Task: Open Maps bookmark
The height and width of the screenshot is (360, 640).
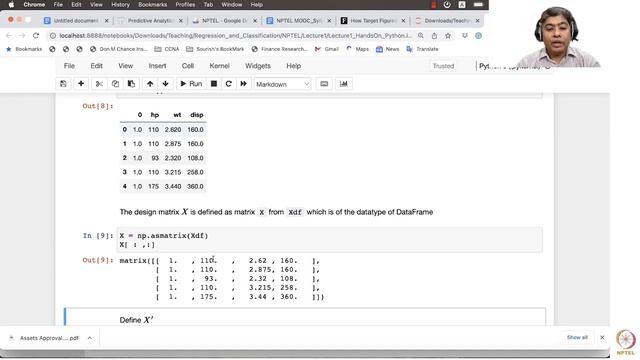Action: point(358,49)
